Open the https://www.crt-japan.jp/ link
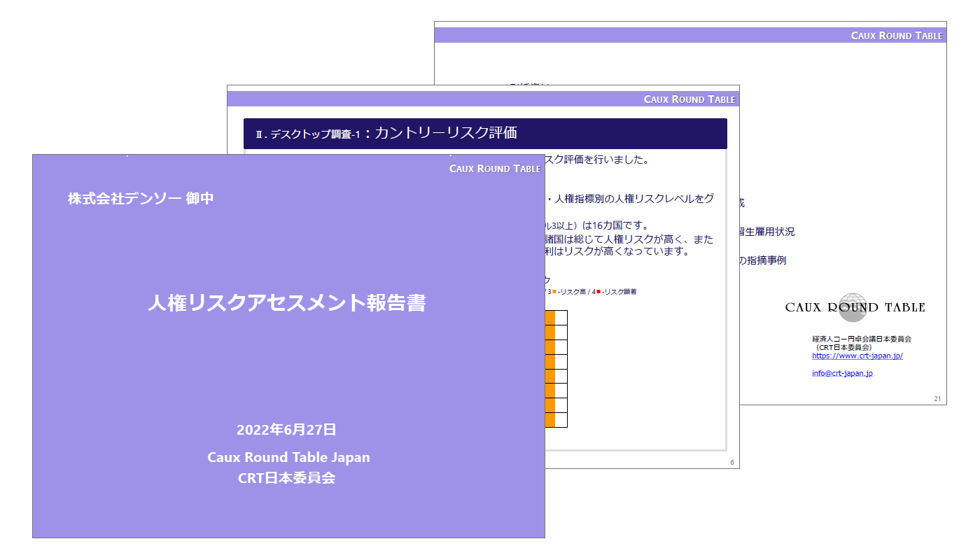This screenshot has width=980, height=560. (857, 356)
